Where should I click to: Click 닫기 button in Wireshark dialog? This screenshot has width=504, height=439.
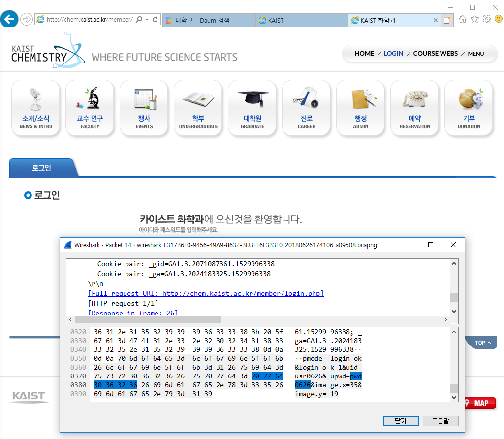[401, 421]
